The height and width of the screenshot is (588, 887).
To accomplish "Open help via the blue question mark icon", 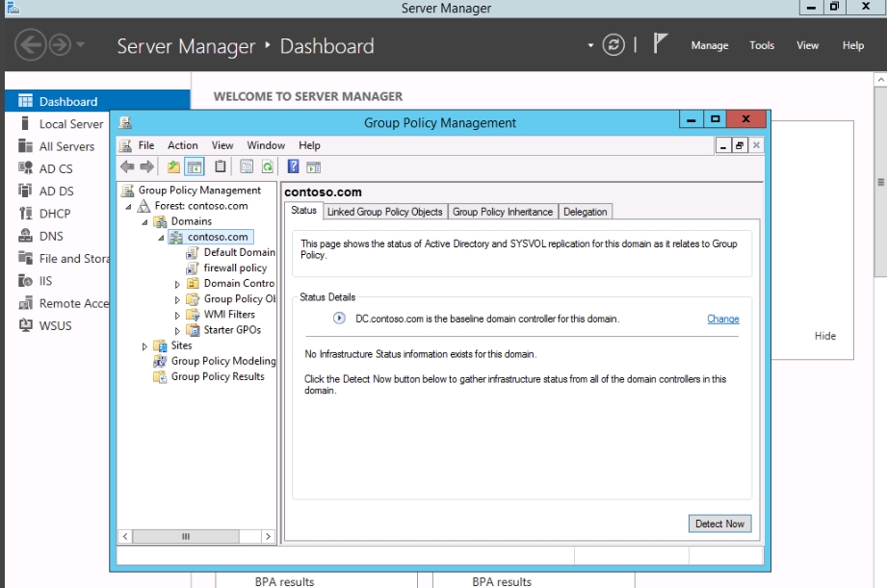I will click(x=293, y=166).
